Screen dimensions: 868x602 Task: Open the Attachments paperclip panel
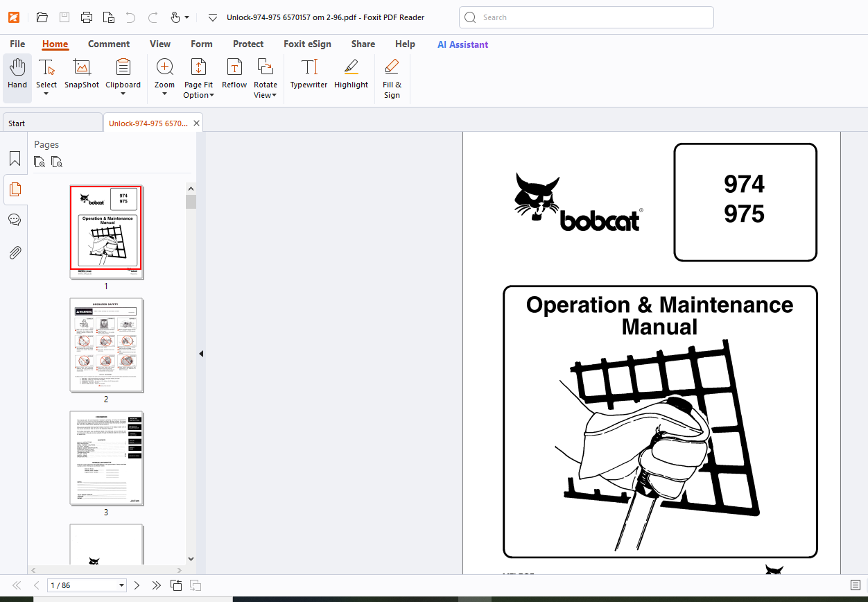tap(15, 252)
